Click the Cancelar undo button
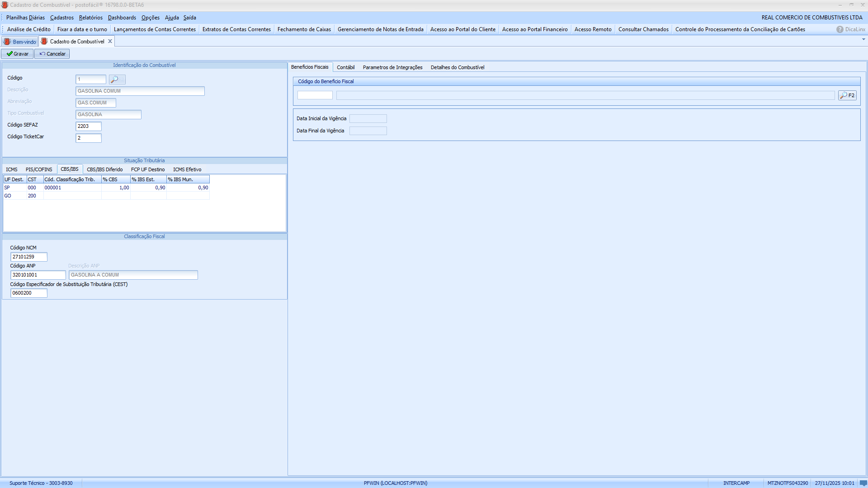 pyautogui.click(x=52, y=54)
